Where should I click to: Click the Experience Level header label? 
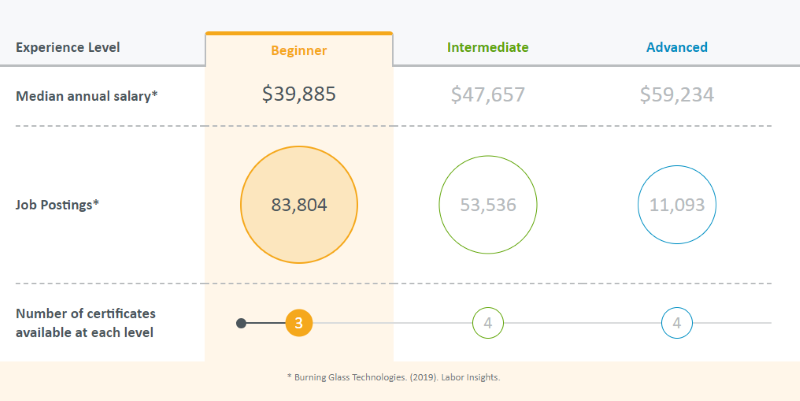[x=68, y=47]
